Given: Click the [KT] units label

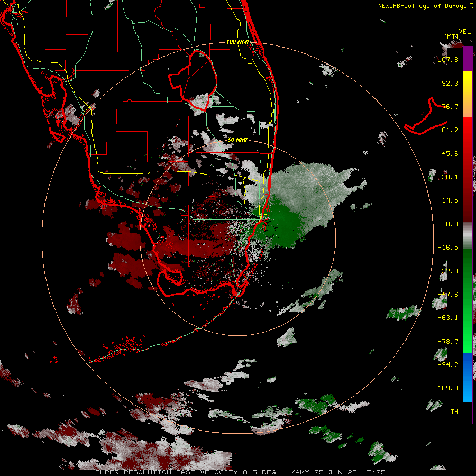Looking at the screenshot, I should 451,36.
